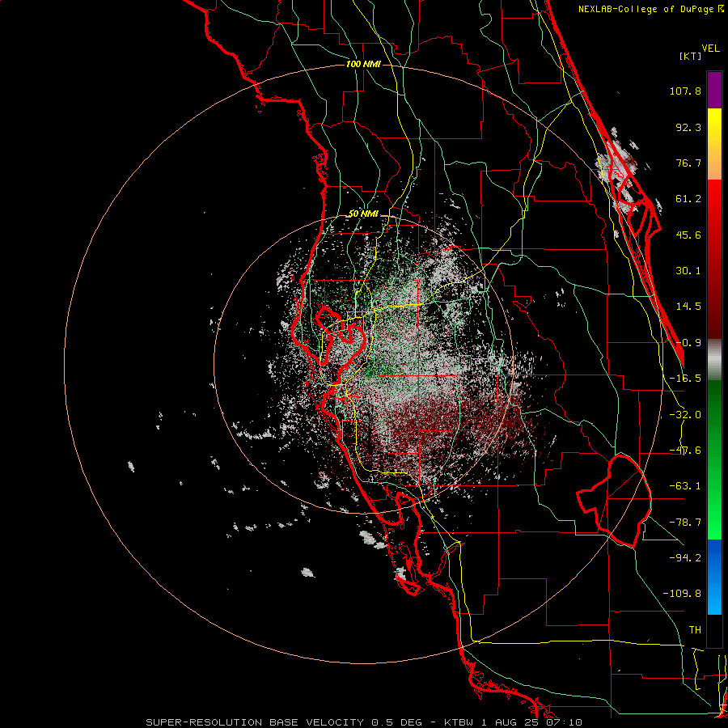Click the -78.7 velocity scale value
Screen dimensions: 728x728
[685, 523]
